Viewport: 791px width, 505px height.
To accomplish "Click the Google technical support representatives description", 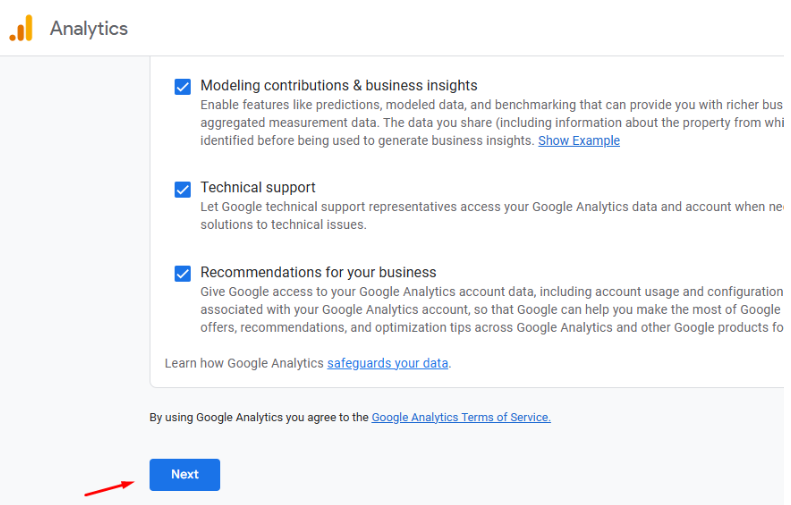I will pos(492,215).
